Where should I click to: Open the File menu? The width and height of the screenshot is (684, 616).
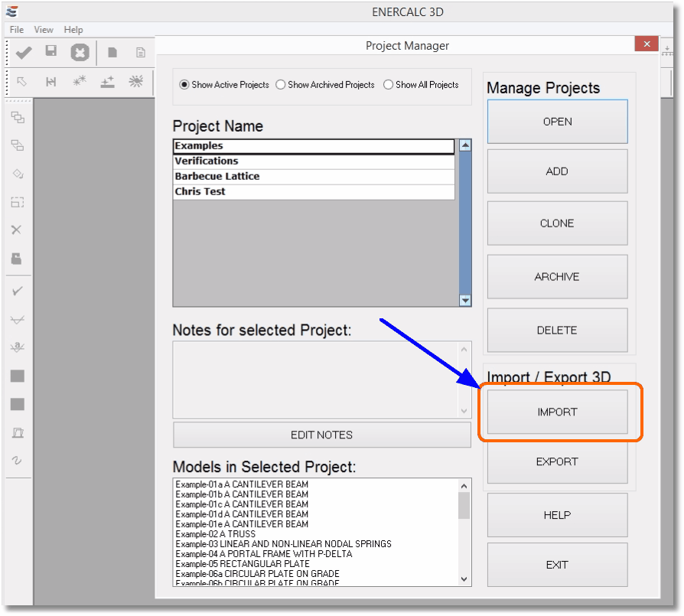(17, 30)
